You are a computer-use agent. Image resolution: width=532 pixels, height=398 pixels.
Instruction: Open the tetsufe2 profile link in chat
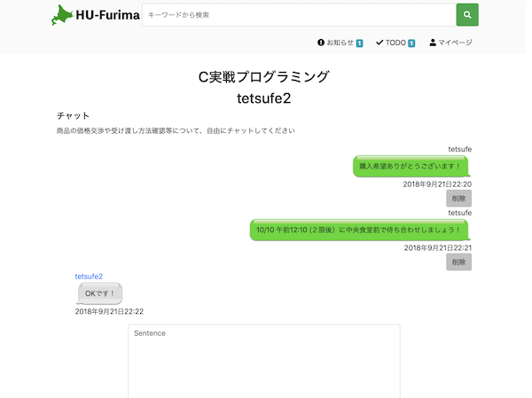coord(89,277)
